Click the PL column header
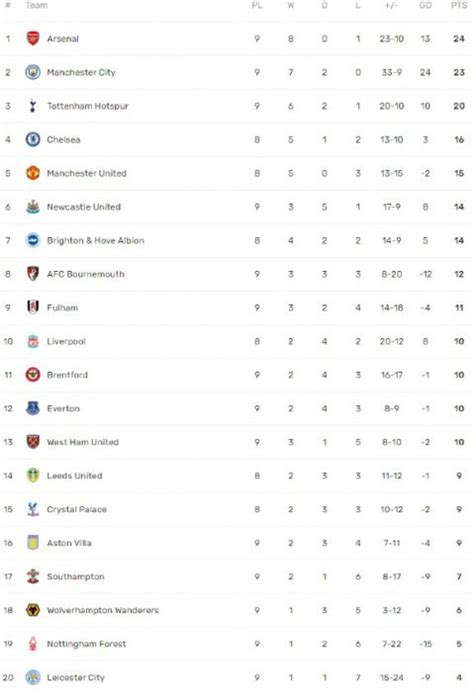The width and height of the screenshot is (474, 692). [x=257, y=5]
